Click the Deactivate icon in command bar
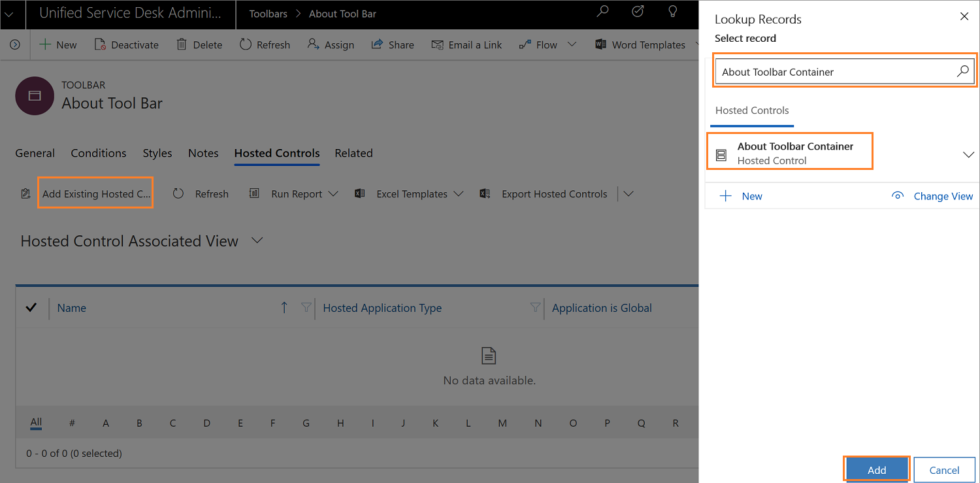Image resolution: width=980 pixels, height=483 pixels. tap(100, 44)
